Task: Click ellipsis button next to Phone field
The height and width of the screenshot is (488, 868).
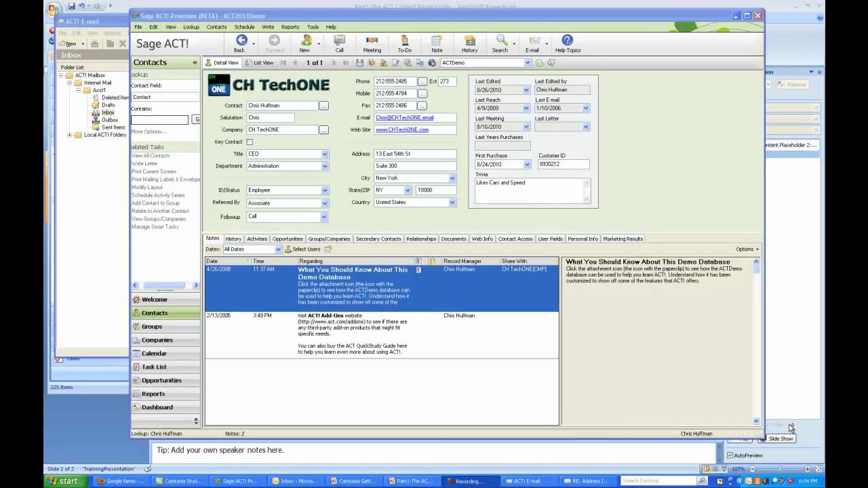Action: click(422, 81)
